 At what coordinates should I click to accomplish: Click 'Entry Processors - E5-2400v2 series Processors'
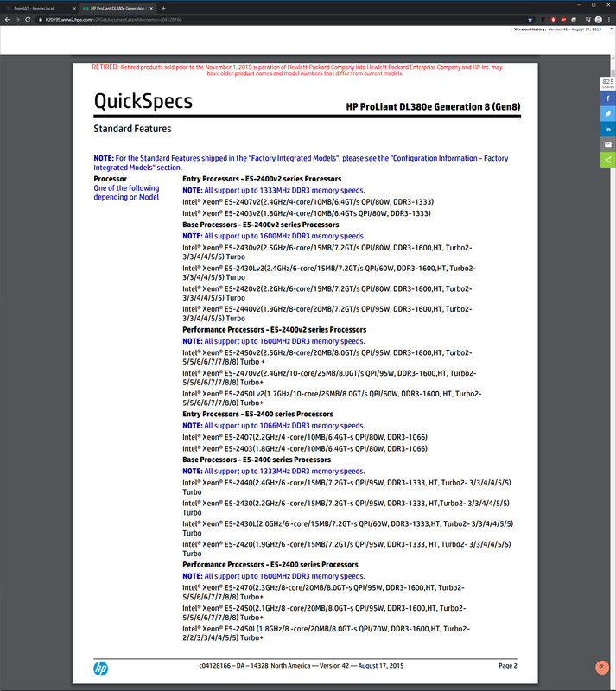[x=262, y=179]
